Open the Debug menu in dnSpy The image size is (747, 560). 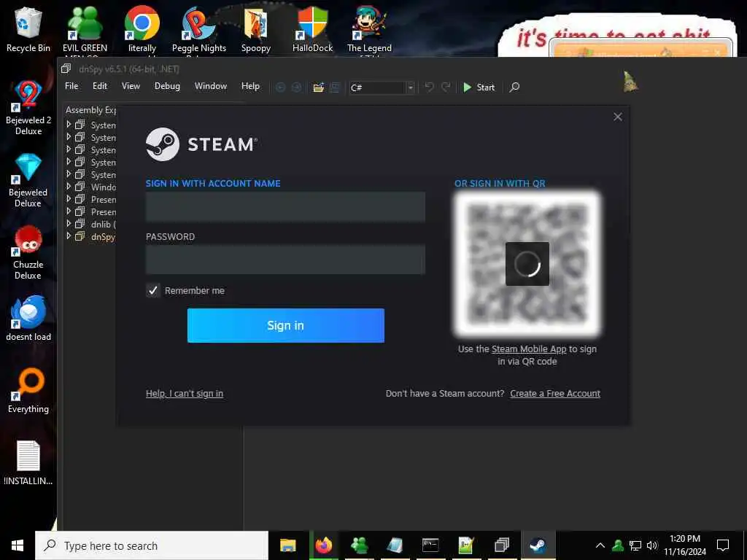tap(167, 86)
